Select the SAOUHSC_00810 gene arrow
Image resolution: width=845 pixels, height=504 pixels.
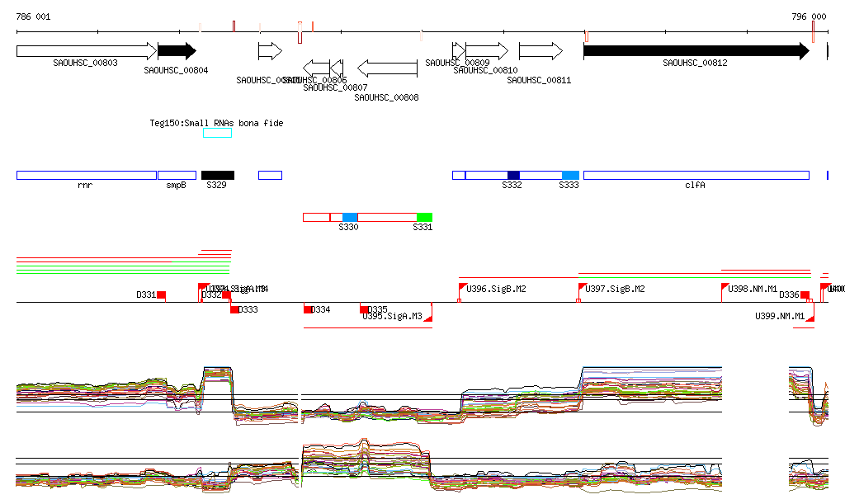pyautogui.click(x=487, y=51)
